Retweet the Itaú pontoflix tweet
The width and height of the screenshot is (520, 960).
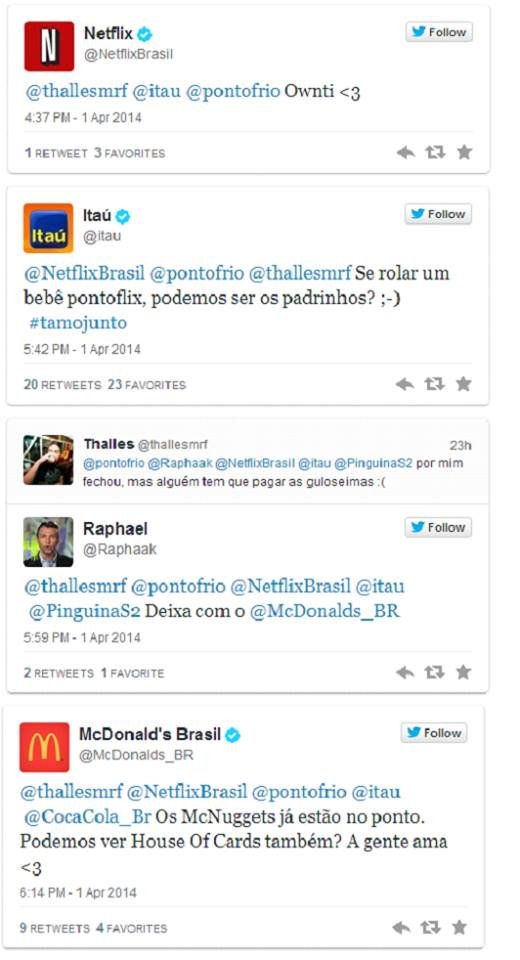pyautogui.click(x=434, y=384)
